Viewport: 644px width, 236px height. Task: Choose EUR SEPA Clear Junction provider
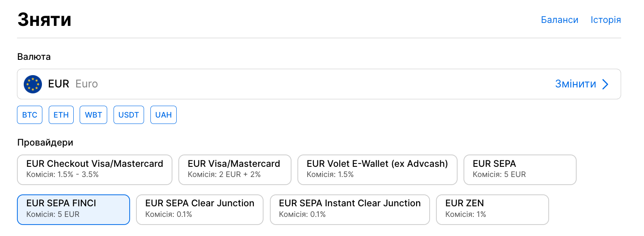pyautogui.click(x=200, y=210)
